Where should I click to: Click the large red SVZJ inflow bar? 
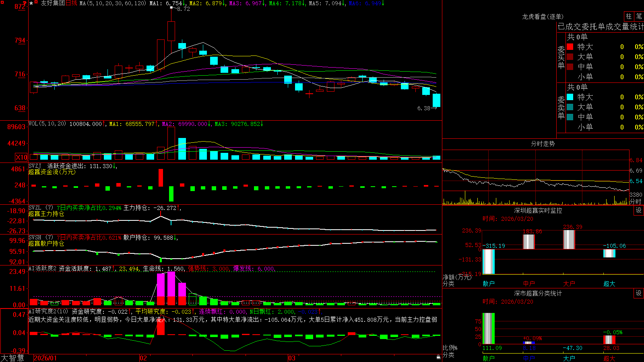click(x=161, y=177)
